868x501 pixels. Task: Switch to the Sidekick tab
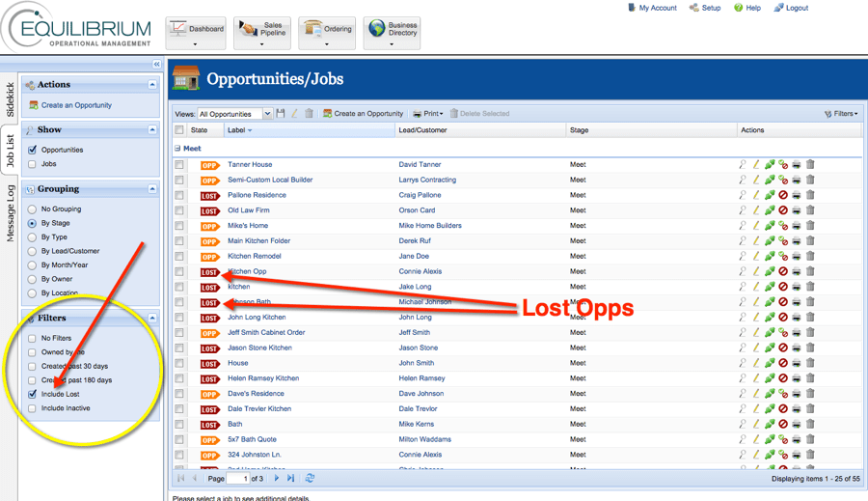click(10, 99)
